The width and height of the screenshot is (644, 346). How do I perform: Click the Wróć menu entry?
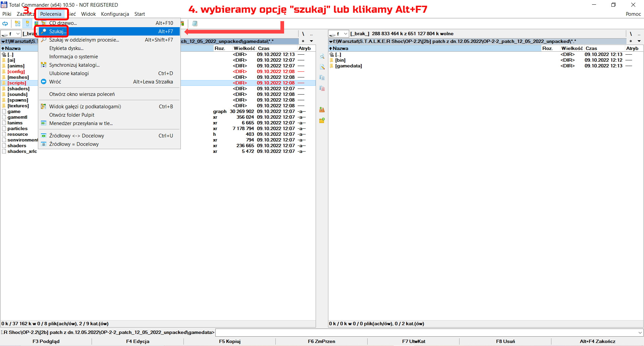[x=109, y=82]
